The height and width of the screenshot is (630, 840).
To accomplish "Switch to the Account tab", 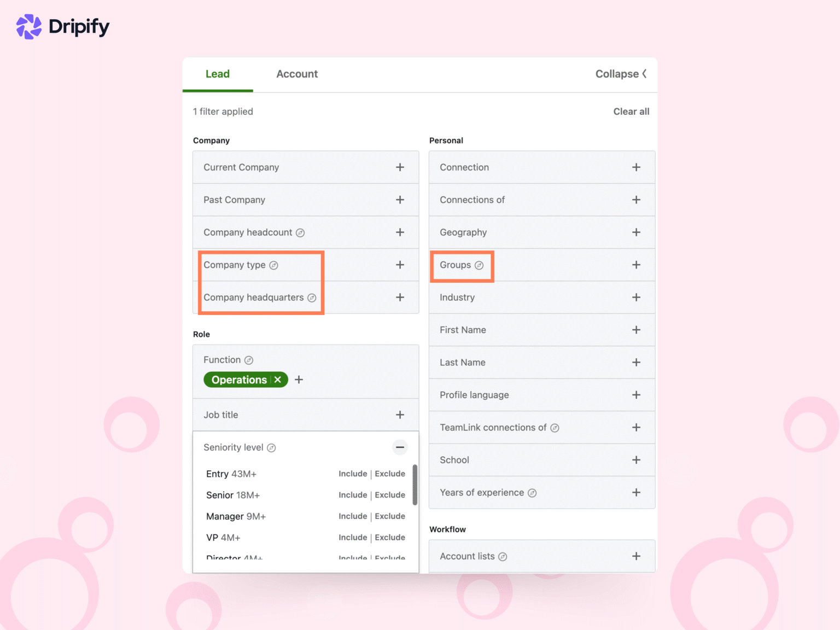I will [297, 74].
